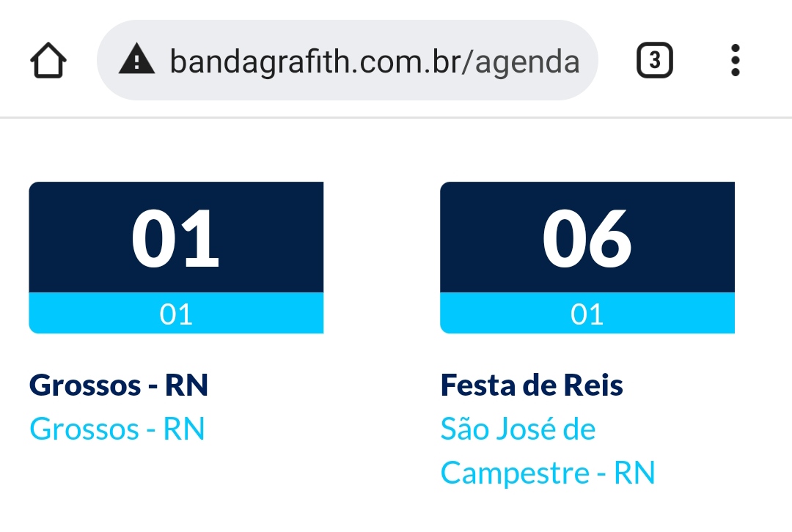Open the site security warning triangle

[x=136, y=59]
